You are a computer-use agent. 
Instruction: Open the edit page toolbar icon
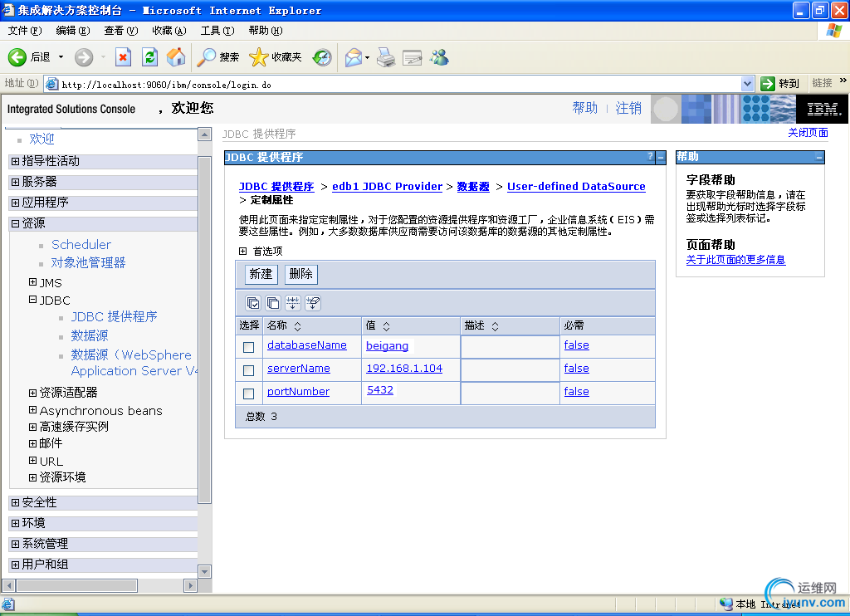point(412,57)
